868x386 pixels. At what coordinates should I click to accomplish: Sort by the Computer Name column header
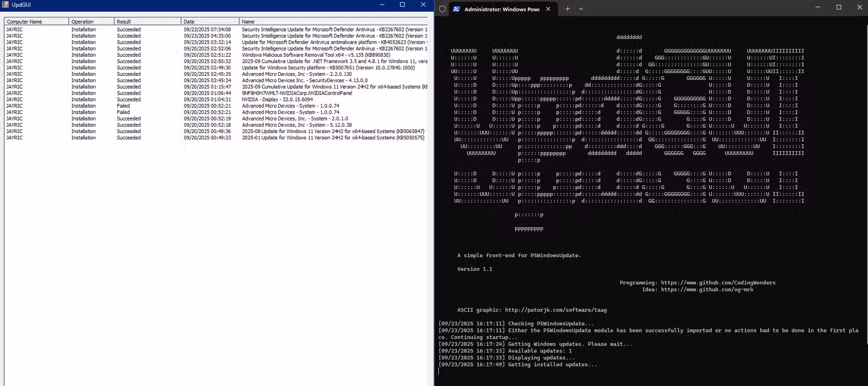[x=36, y=22]
